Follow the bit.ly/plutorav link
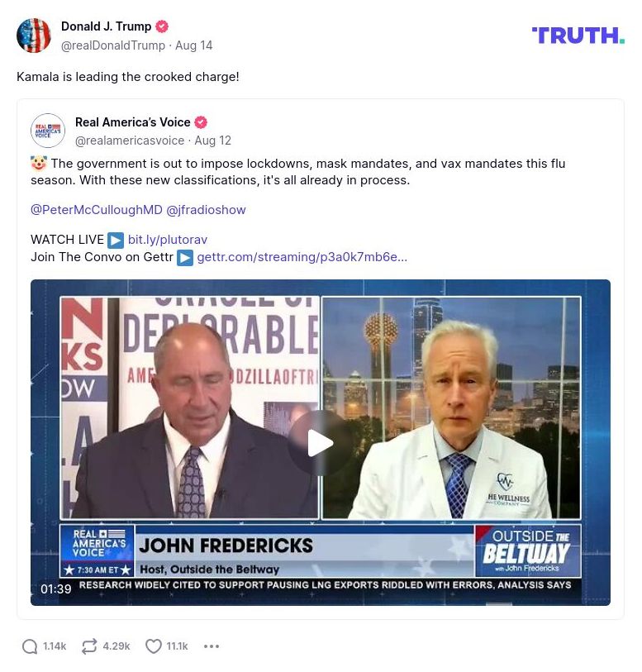The image size is (642, 672). click(168, 240)
